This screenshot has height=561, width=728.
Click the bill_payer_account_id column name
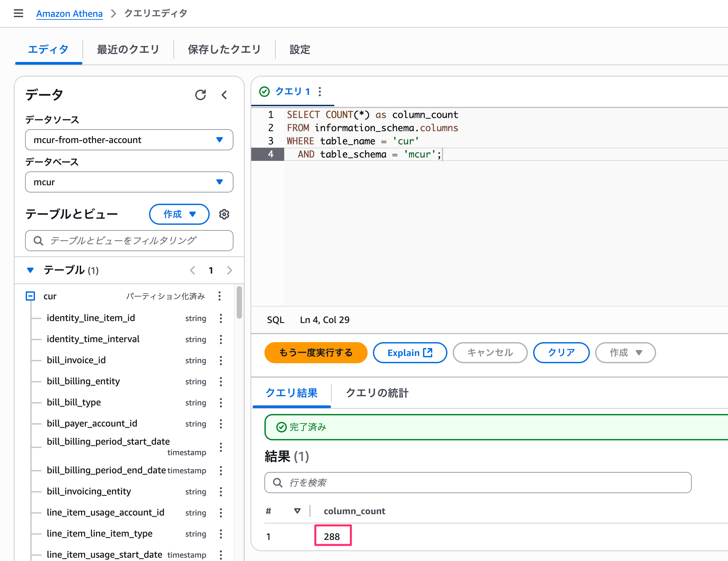click(x=92, y=424)
